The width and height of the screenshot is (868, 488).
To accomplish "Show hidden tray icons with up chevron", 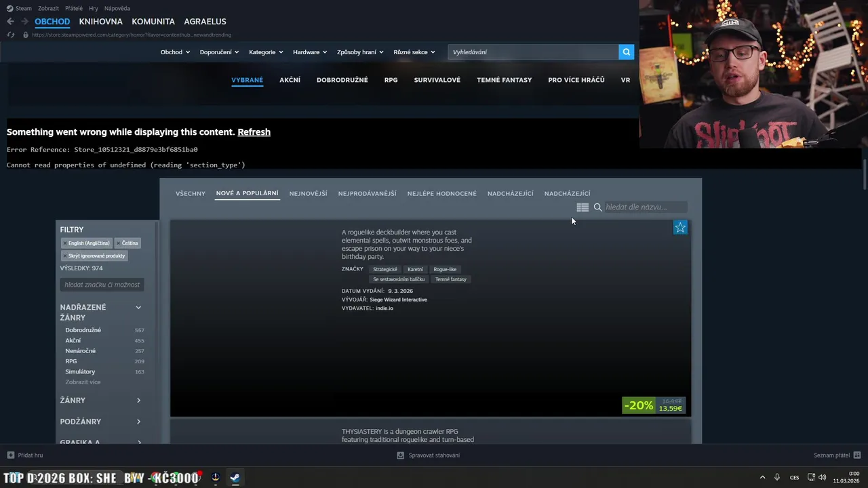I will 762,477.
